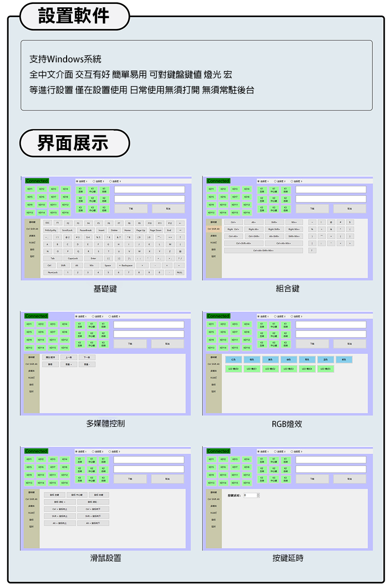Click Ctrl+ modifier button in 組合鍵 panel
The height and width of the screenshot is (588, 392).
(x=233, y=222)
